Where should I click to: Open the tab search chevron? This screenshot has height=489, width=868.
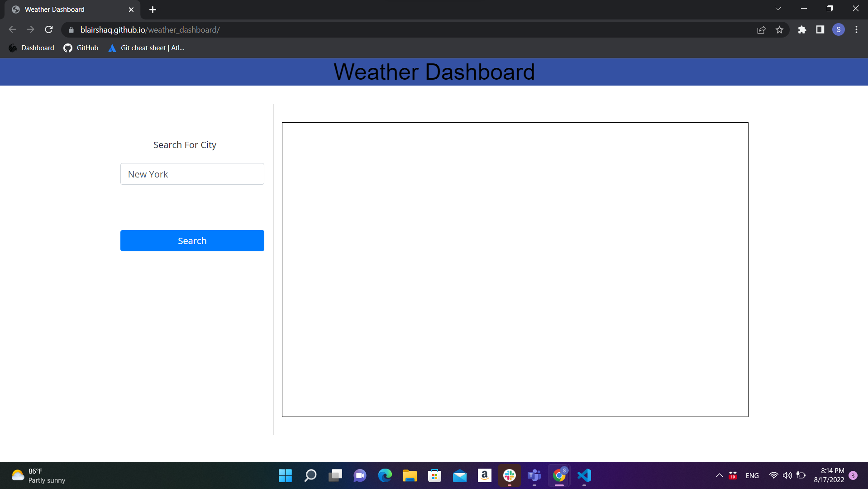point(778,8)
